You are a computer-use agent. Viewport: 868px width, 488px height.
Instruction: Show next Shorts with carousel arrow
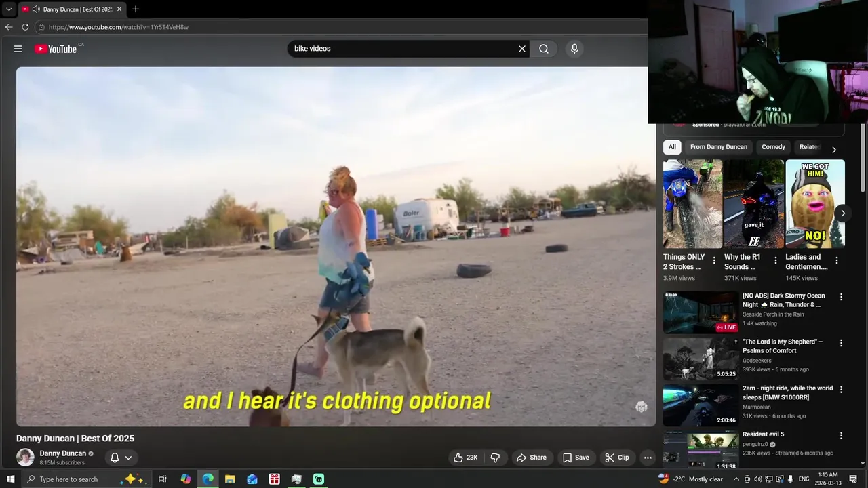pos(842,213)
